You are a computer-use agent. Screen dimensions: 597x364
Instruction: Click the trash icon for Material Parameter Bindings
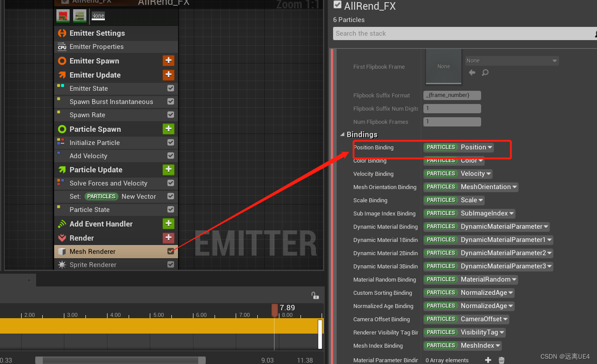click(x=501, y=360)
